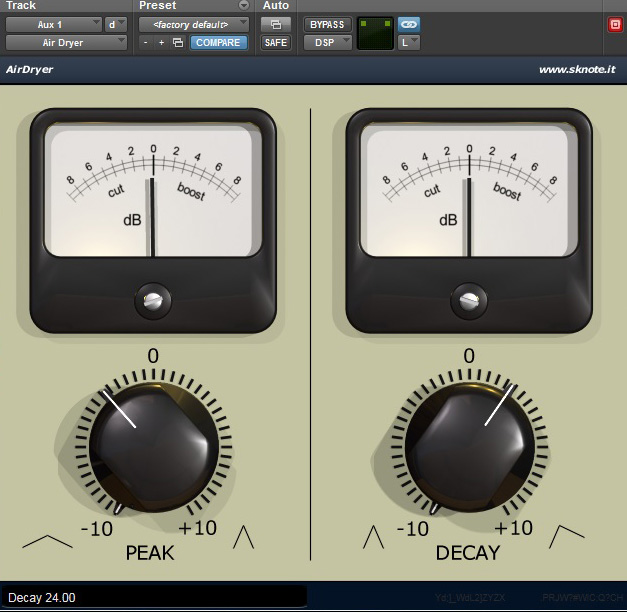Select the narrow curve shape right of PEAK
Screen dimensions: 627x613
244,537
